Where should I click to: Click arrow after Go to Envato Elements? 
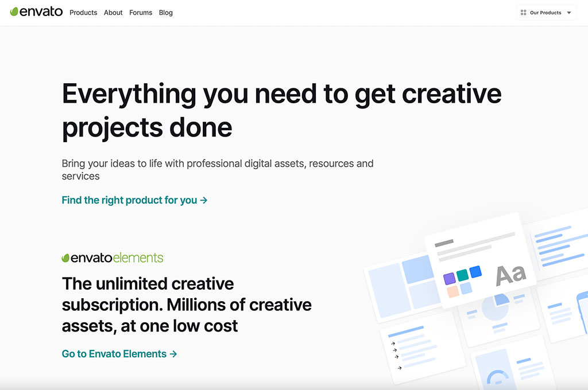[173, 354]
